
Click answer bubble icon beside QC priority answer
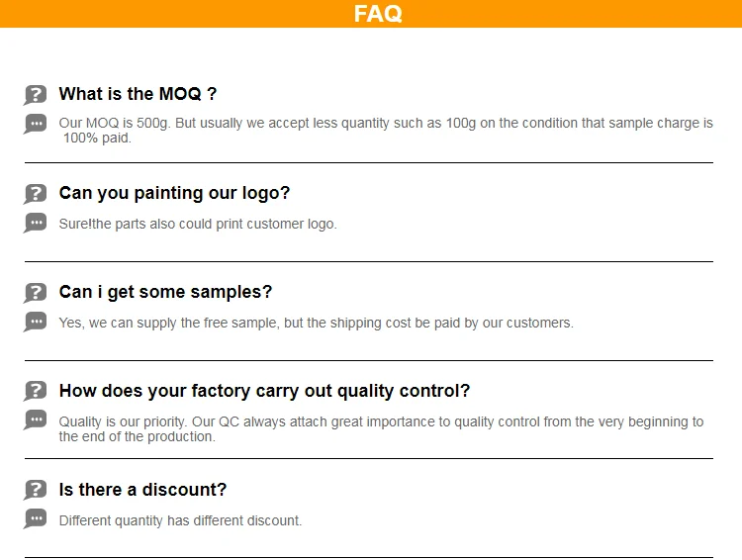pos(36,420)
